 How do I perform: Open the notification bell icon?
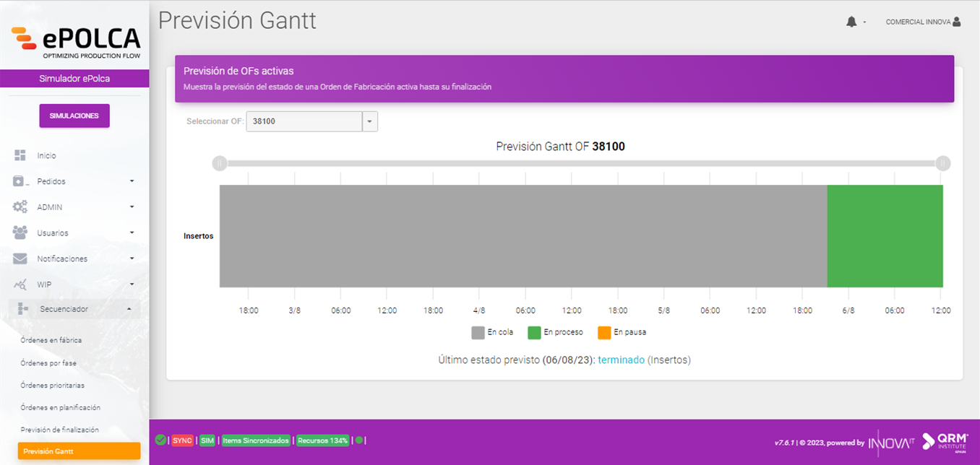pyautogui.click(x=851, y=21)
